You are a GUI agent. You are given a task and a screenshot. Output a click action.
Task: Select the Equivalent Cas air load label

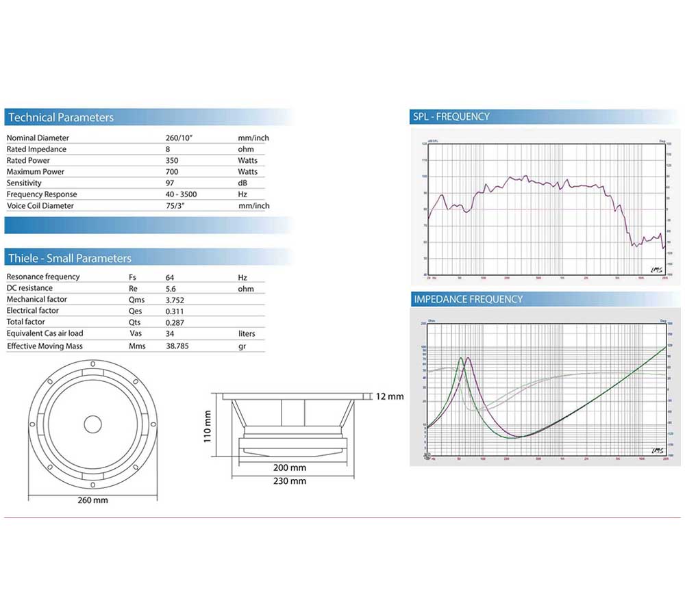(45, 333)
